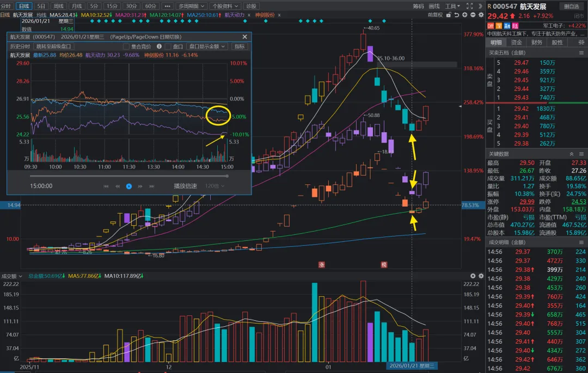Select the 日线 daily chart period

[24, 6]
